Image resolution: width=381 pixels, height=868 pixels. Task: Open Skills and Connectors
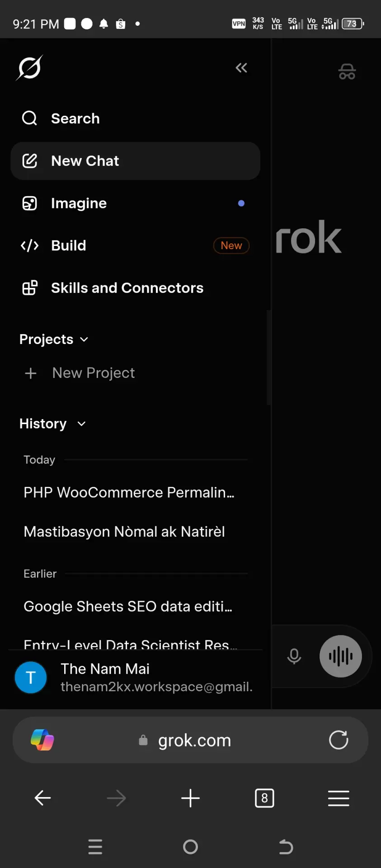coord(135,288)
